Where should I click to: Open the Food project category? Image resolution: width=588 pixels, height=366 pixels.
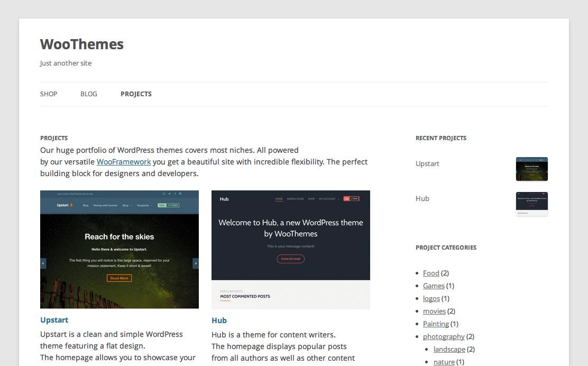coord(431,273)
